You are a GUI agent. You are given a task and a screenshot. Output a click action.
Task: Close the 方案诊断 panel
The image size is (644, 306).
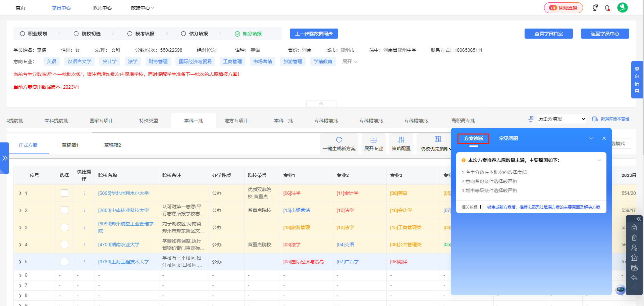604,138
